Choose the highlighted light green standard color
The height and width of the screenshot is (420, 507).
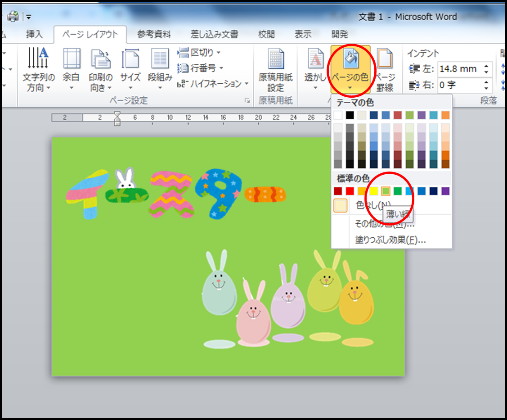pos(386,191)
